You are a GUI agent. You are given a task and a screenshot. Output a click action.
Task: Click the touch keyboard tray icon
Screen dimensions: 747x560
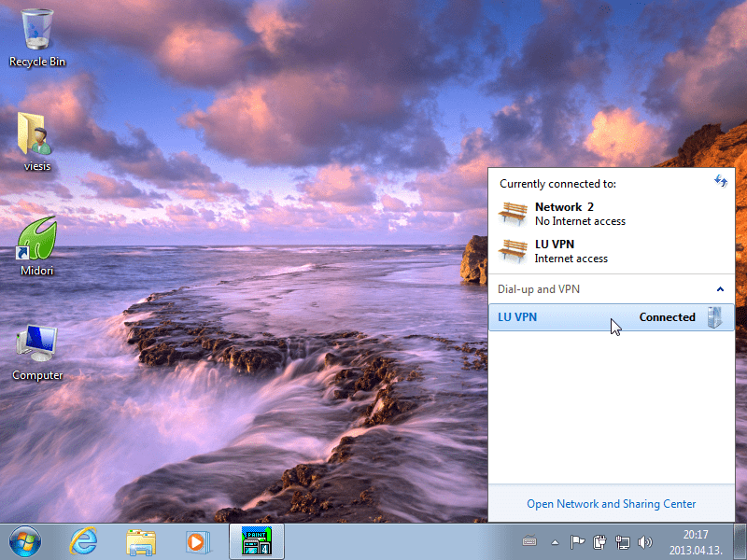pyautogui.click(x=529, y=541)
